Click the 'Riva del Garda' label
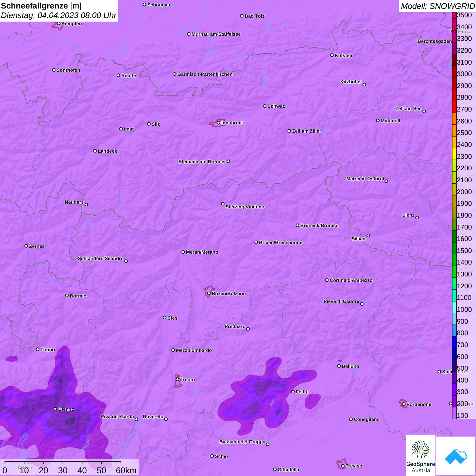 pyautogui.click(x=117, y=417)
